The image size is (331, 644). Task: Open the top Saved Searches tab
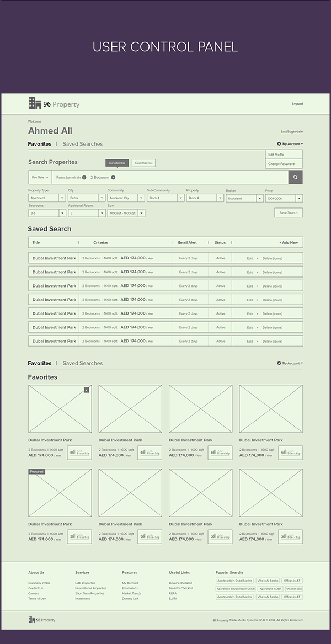(x=82, y=144)
